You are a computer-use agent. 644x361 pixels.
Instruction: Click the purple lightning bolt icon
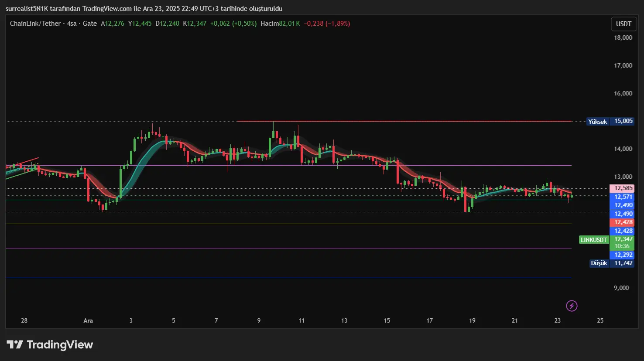pyautogui.click(x=572, y=306)
